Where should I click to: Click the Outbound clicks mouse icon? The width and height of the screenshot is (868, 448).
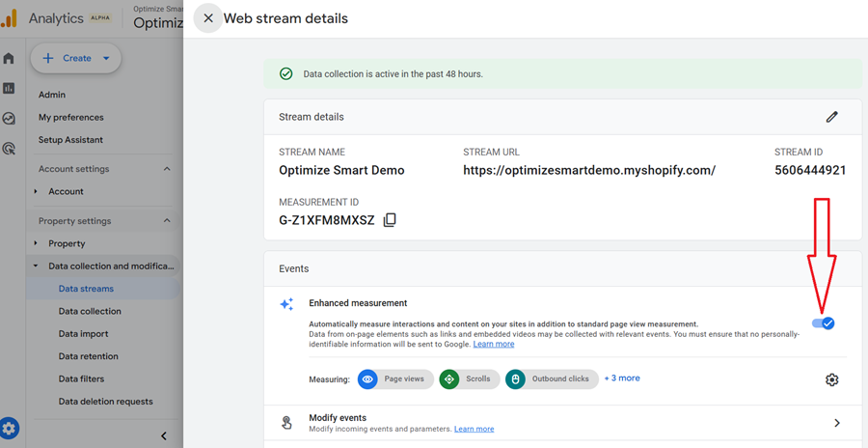[515, 379]
